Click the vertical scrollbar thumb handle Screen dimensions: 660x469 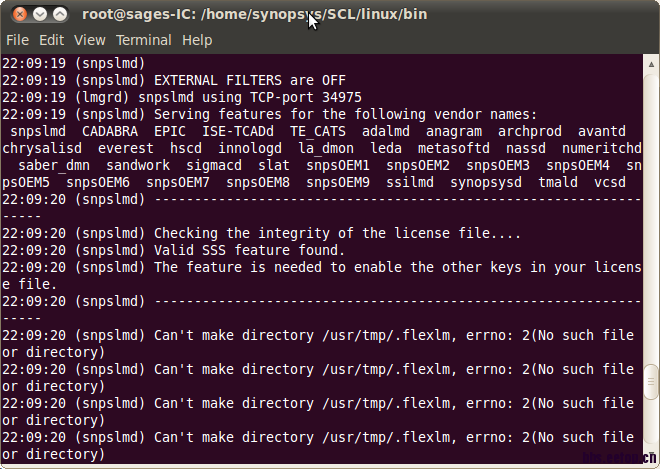tap(651, 381)
